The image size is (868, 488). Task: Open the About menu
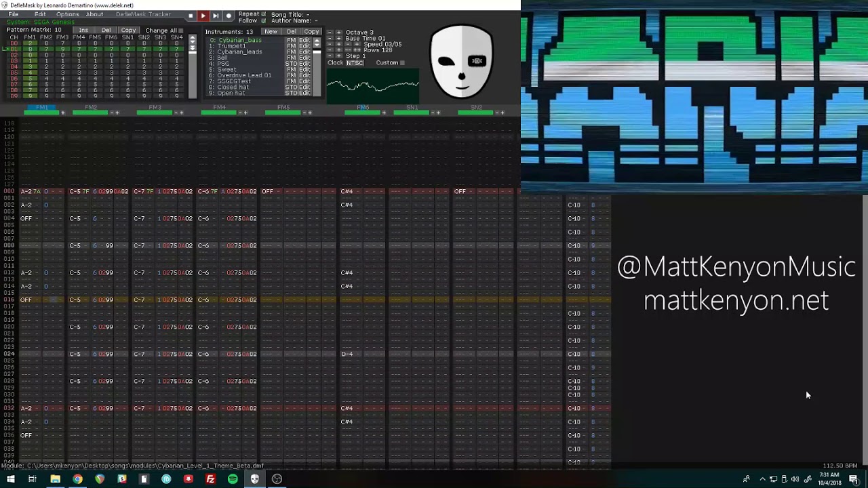click(x=95, y=14)
